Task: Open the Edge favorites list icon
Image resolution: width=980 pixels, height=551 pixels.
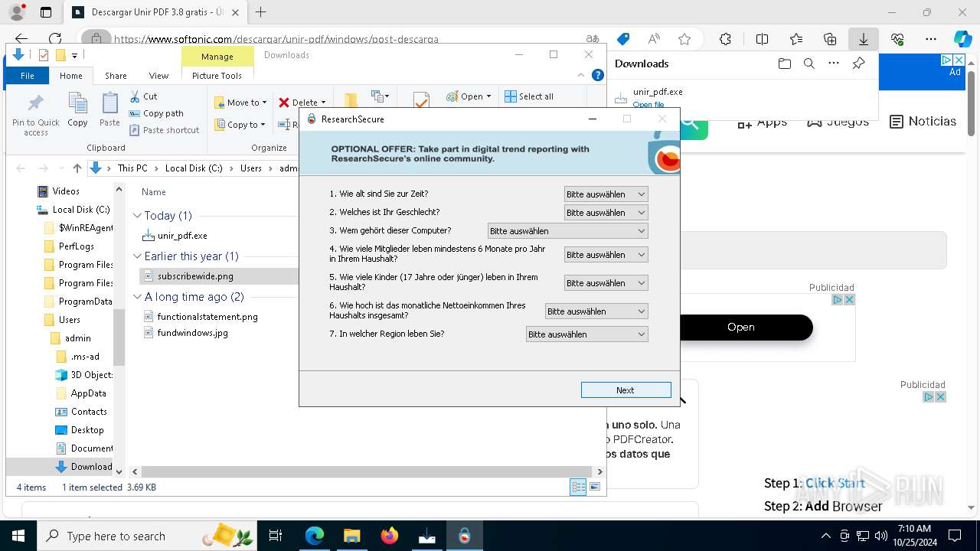Action: (796, 39)
